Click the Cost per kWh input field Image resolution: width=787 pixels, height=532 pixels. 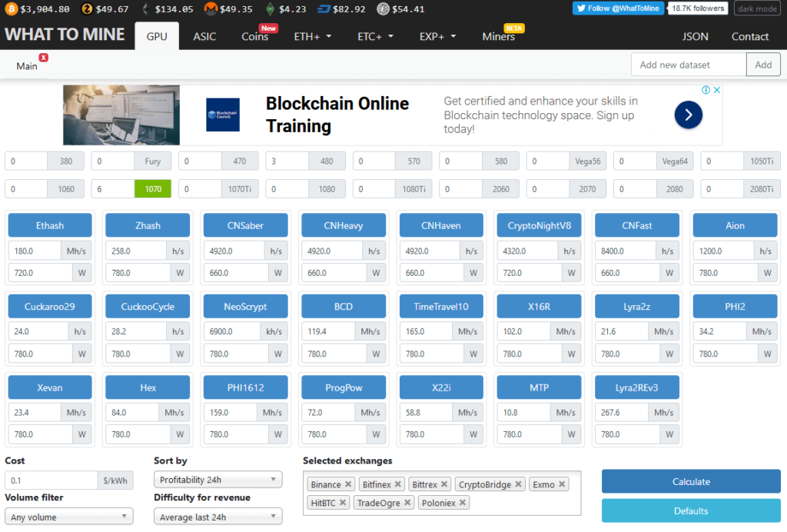pyautogui.click(x=52, y=480)
